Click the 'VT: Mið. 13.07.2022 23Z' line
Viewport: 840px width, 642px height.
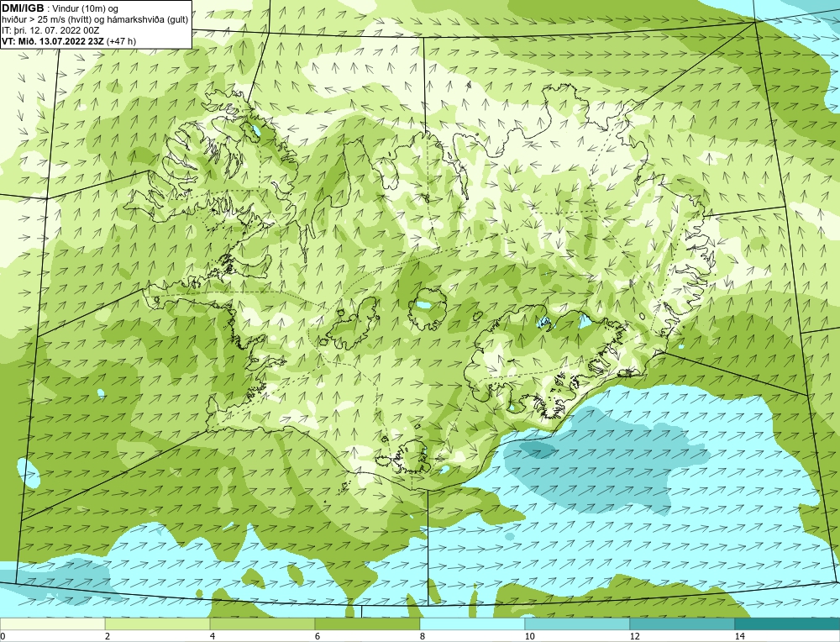[69, 41]
